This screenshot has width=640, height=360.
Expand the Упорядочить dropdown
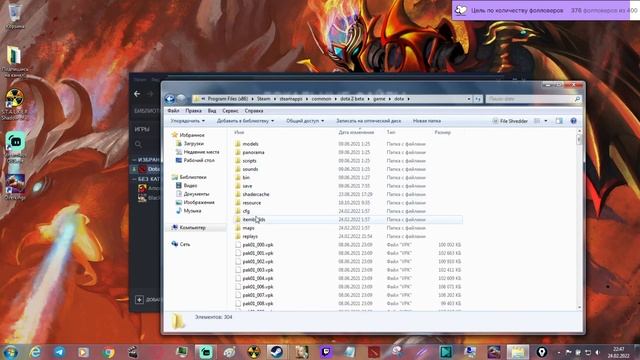click(x=188, y=121)
